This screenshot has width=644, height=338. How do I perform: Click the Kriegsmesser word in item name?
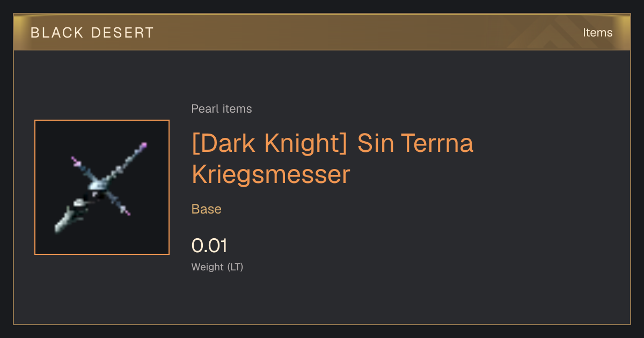pos(271,174)
